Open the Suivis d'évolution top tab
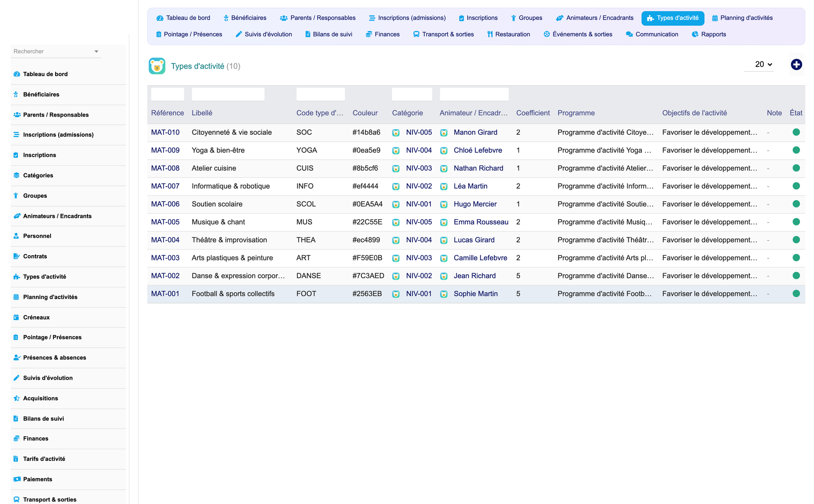 point(264,34)
